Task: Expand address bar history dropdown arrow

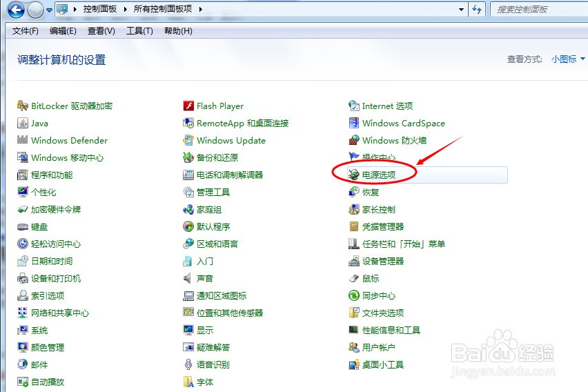Action: pyautogui.click(x=461, y=10)
